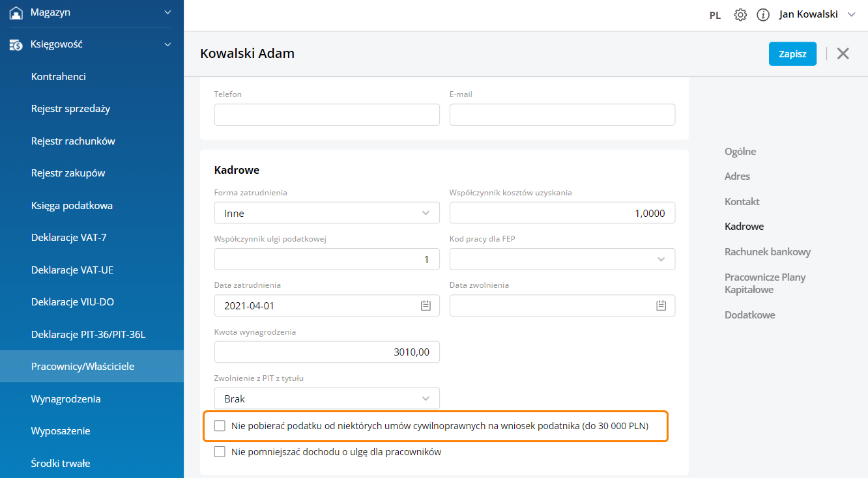The height and width of the screenshot is (478, 868).
Task: Close the Kowalski Adam form
Action: 843,54
